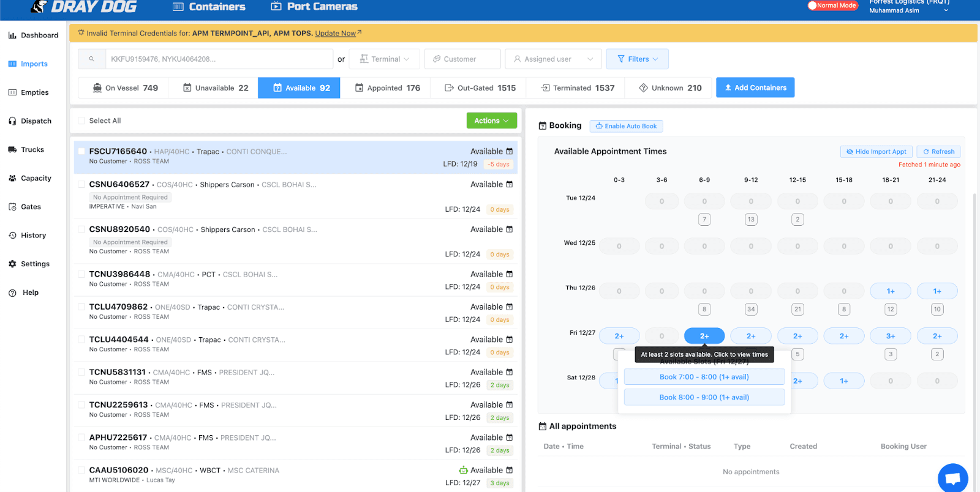The width and height of the screenshot is (980, 492).
Task: Open the Assigned user dropdown
Action: (x=553, y=59)
